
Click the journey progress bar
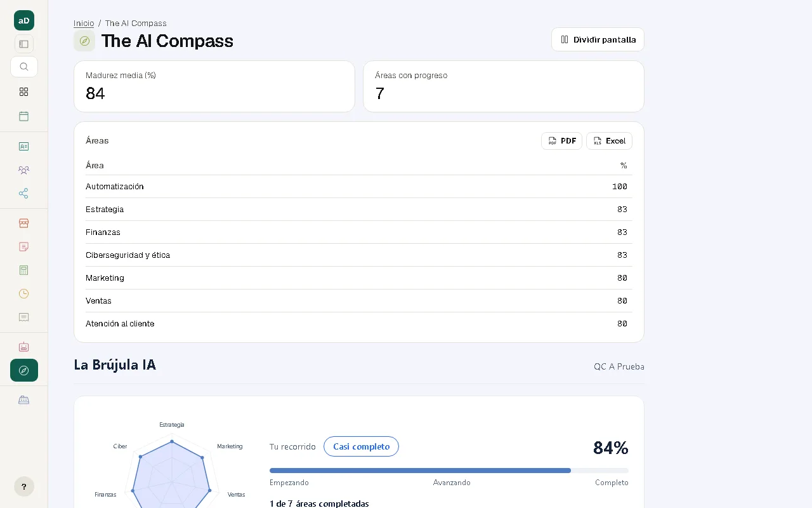(x=449, y=471)
